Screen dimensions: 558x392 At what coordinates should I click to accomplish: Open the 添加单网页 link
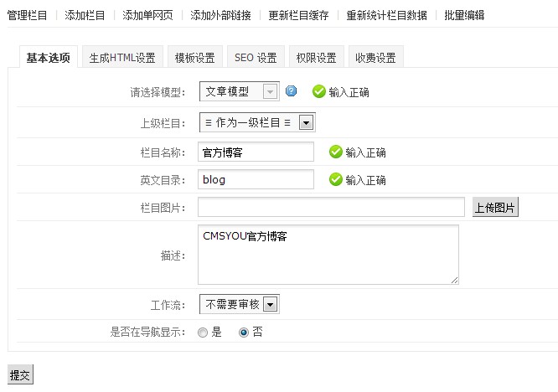point(147,15)
